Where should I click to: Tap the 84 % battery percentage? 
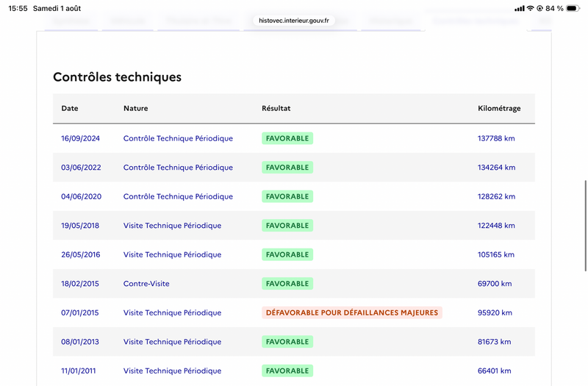(x=554, y=8)
